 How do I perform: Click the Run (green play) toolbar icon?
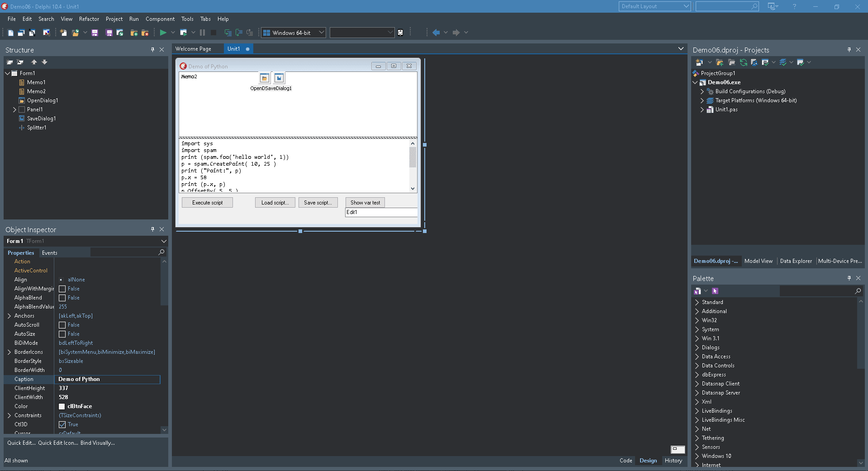tap(163, 33)
